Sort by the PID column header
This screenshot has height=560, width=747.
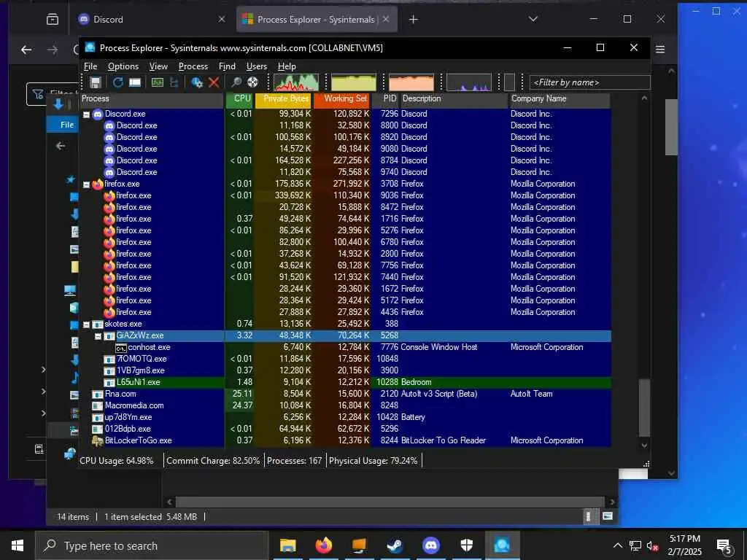[385, 98]
